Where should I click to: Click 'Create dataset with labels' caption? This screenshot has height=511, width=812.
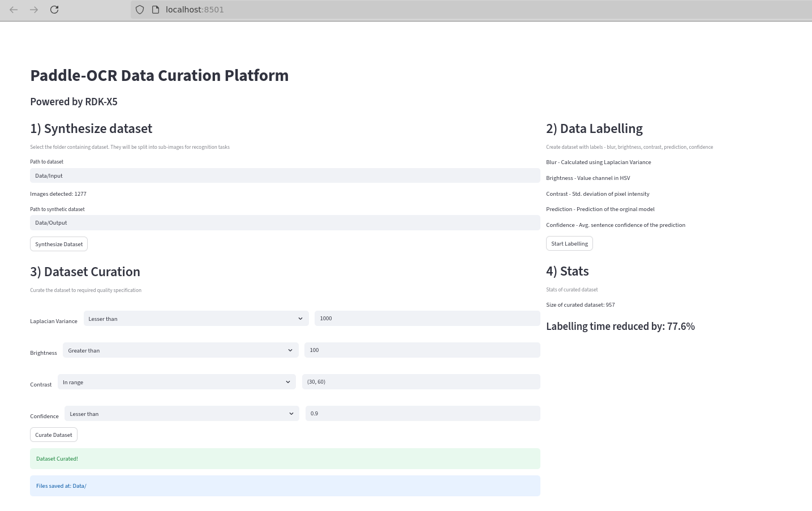click(629, 147)
